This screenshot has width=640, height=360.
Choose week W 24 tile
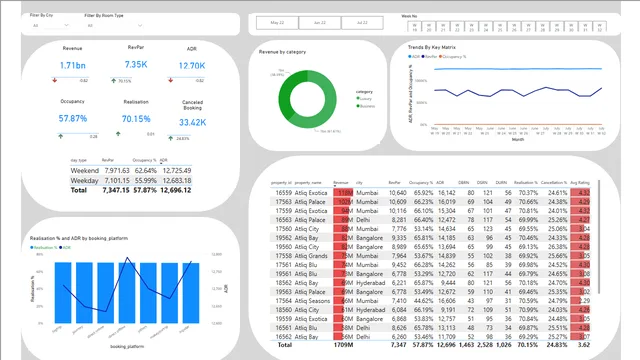[486, 27]
